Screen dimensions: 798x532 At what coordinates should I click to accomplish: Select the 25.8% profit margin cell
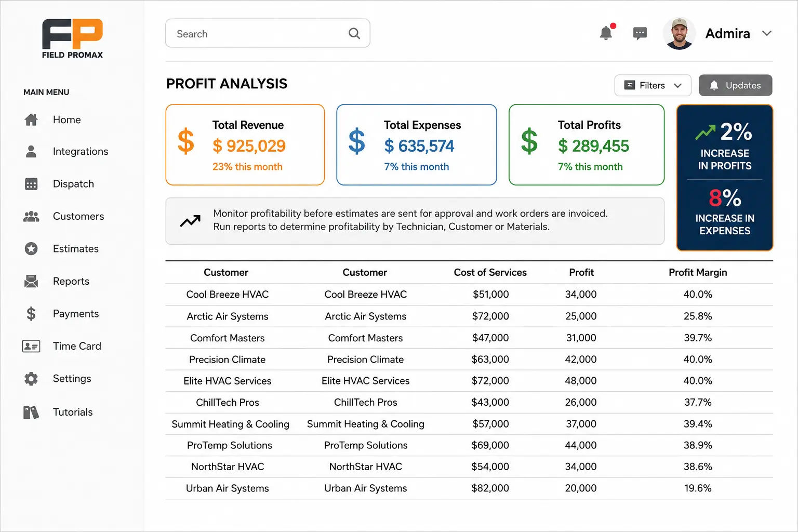click(698, 316)
